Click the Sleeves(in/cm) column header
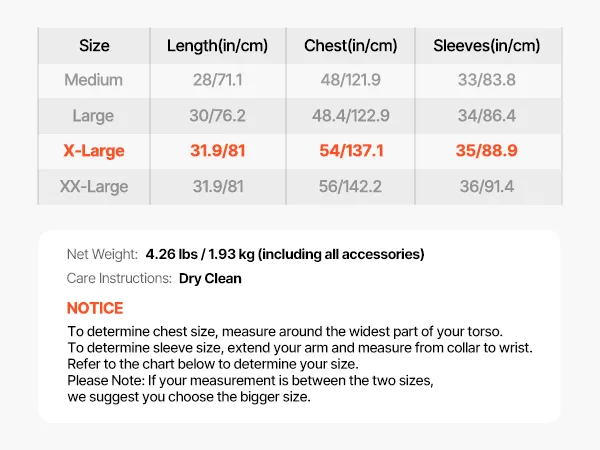 point(486,46)
